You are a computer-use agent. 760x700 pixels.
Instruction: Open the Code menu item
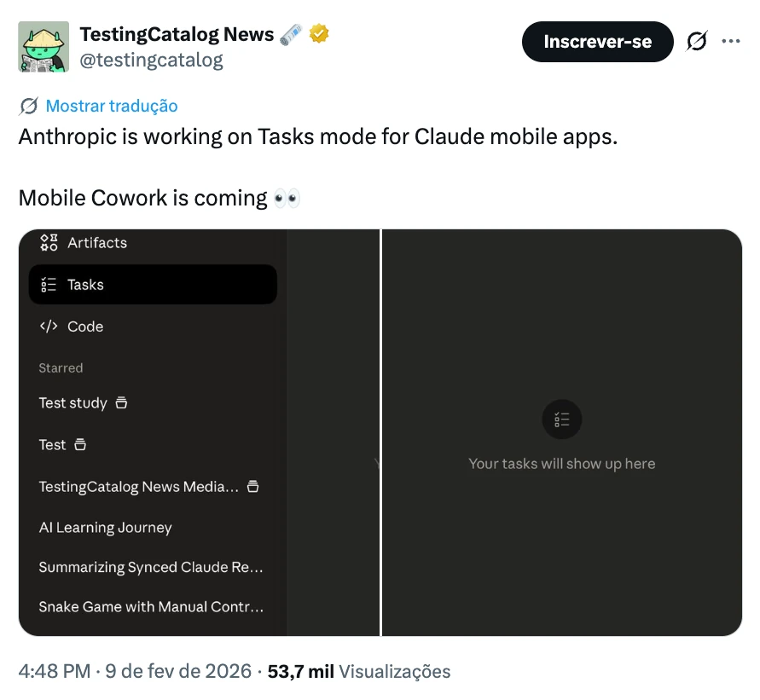(x=85, y=327)
